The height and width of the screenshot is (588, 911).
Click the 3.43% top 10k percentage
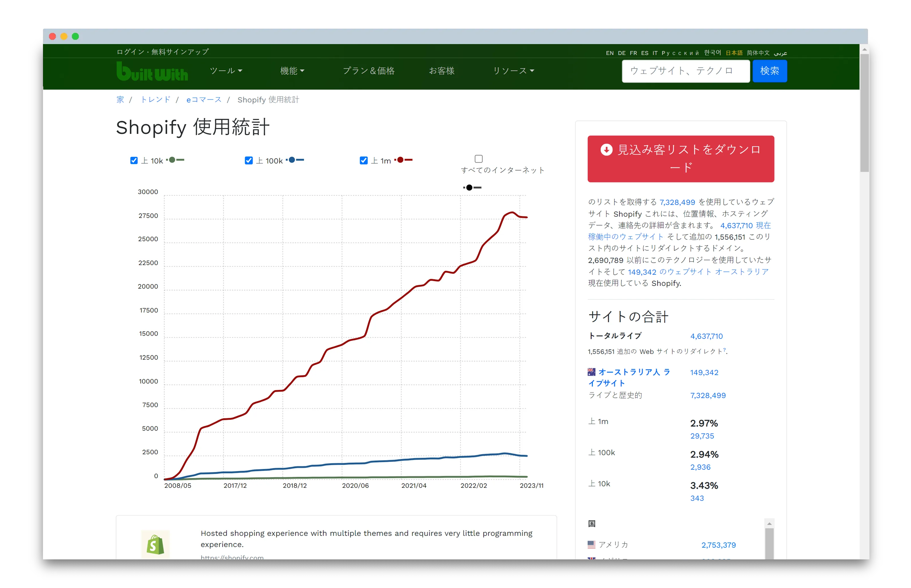[x=704, y=485]
